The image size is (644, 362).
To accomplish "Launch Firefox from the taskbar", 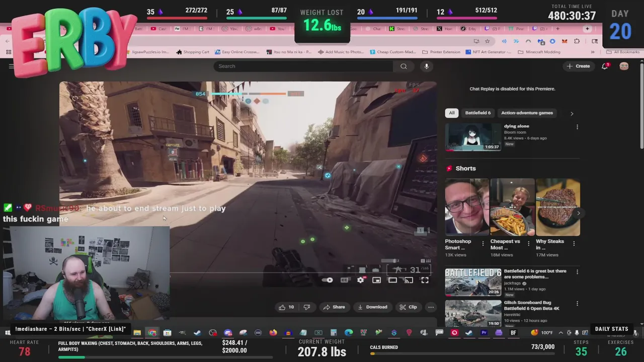I will click(273, 332).
